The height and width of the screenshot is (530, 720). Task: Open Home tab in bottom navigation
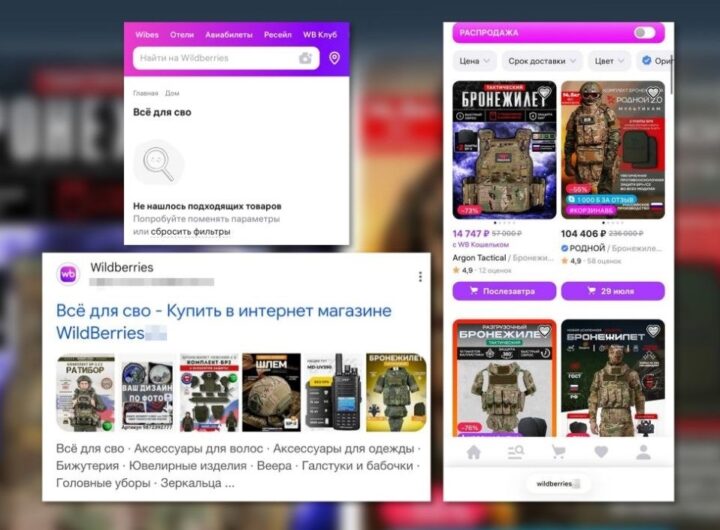(x=473, y=452)
